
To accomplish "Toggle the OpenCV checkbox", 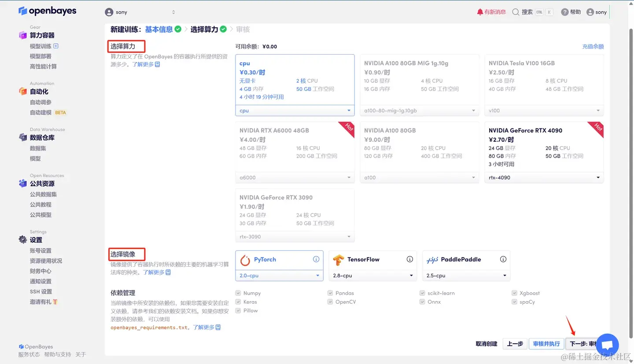I will [330, 302].
